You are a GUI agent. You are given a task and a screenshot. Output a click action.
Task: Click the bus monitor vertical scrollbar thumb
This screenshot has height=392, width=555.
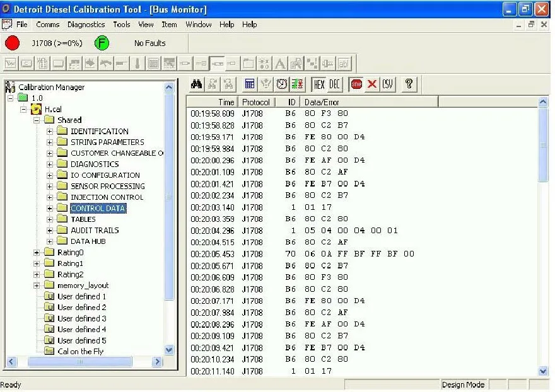tap(543, 145)
